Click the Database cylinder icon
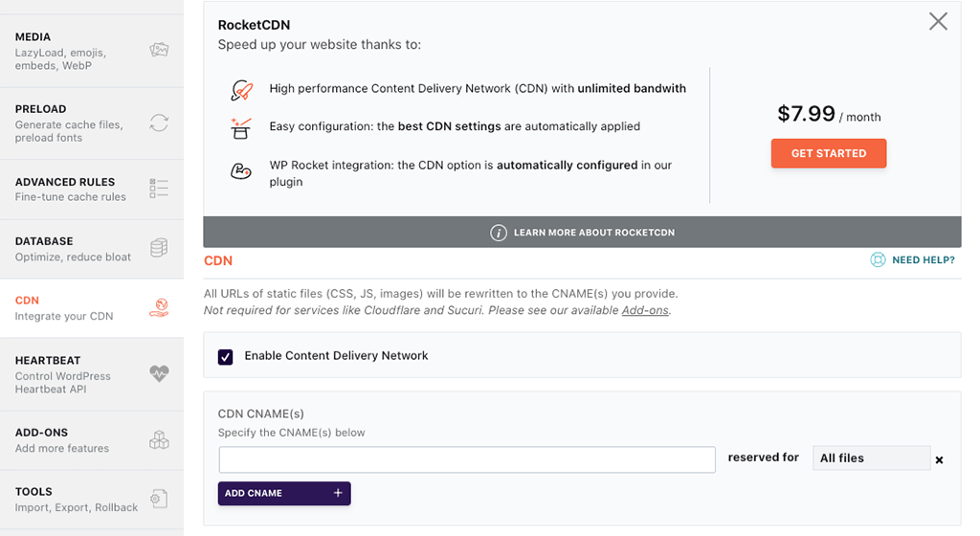The image size is (980, 536). [159, 249]
